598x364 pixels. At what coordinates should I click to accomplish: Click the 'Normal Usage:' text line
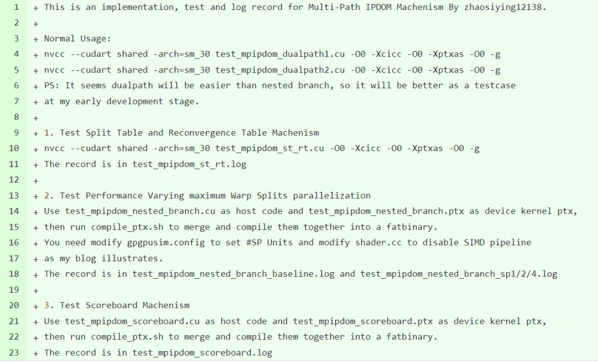tap(78, 39)
